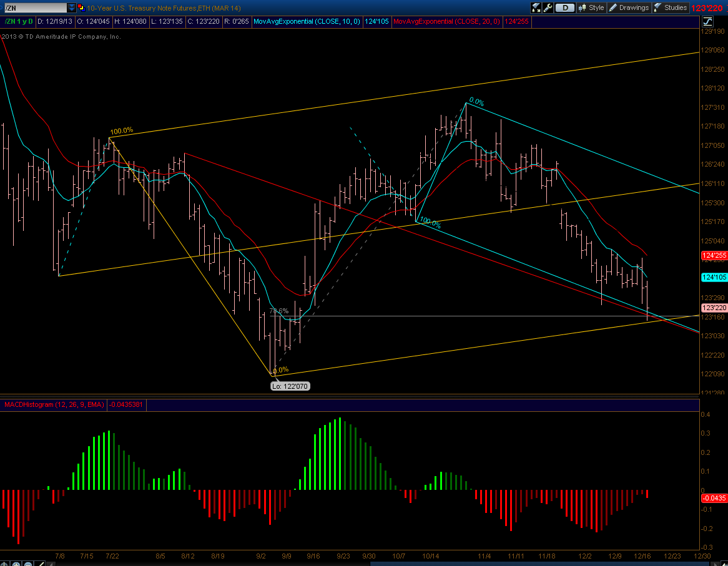Click the O: 124'045 open value
The width and height of the screenshot is (728, 566).
point(93,21)
